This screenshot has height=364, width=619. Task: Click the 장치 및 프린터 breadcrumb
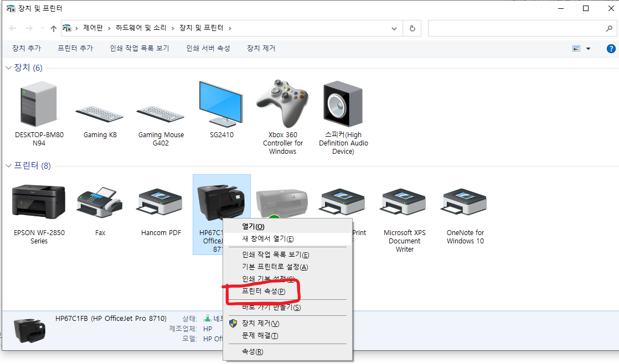202,28
